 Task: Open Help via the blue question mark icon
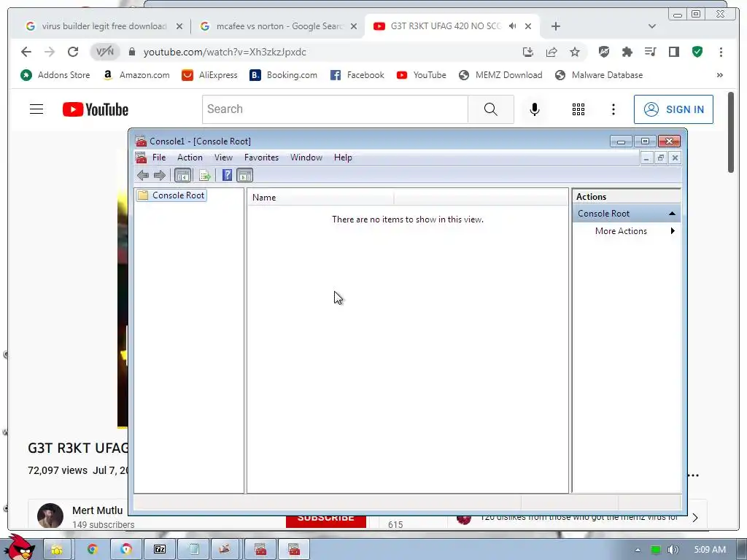[228, 175]
